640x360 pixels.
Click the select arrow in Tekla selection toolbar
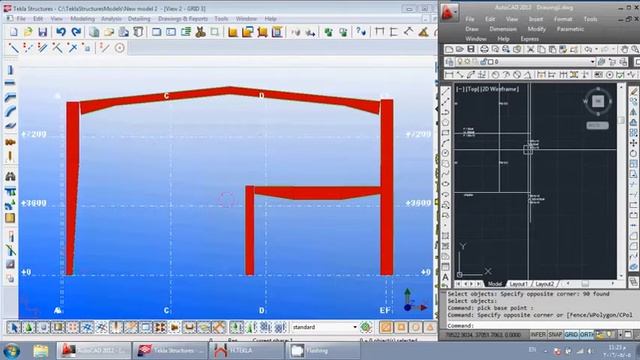tap(13, 327)
